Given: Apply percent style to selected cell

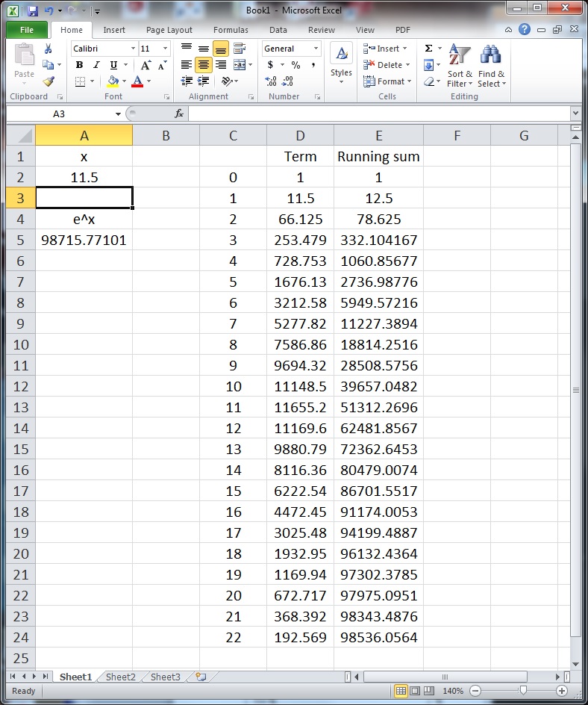Looking at the screenshot, I should click(x=295, y=65).
